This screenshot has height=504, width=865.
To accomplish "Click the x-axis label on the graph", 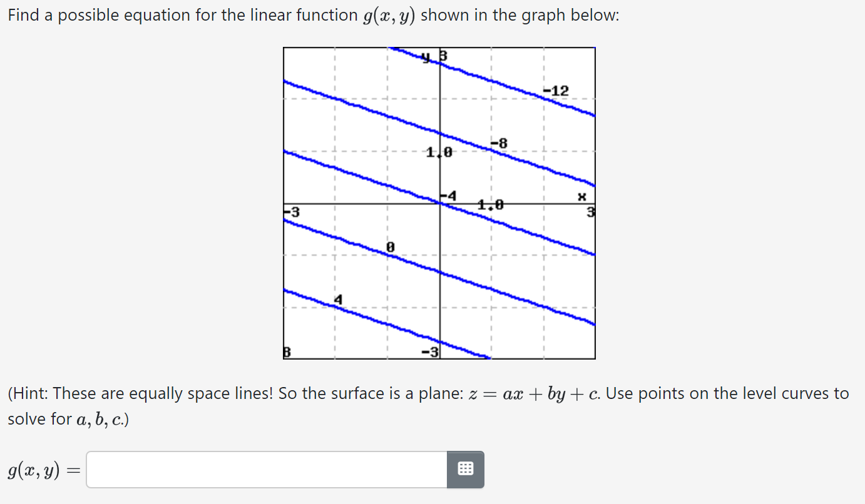I will (x=582, y=195).
